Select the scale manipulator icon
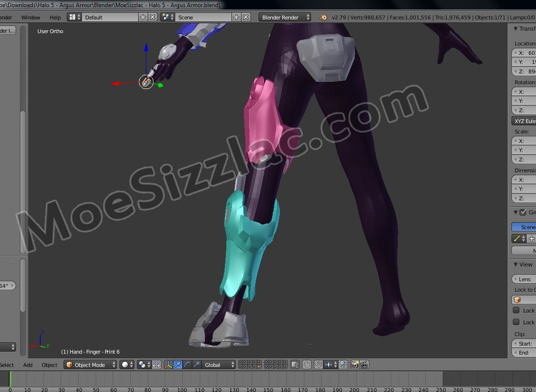 (196, 365)
